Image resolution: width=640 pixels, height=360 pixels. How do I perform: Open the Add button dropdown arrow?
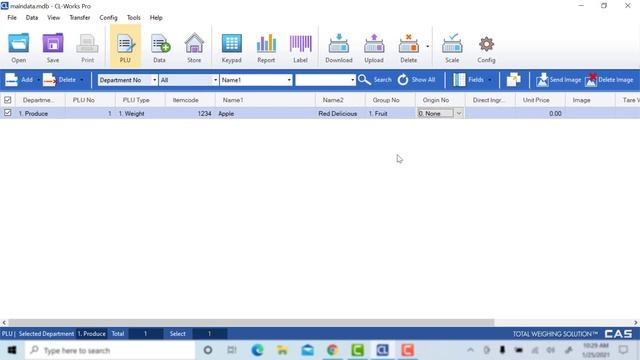tap(38, 80)
